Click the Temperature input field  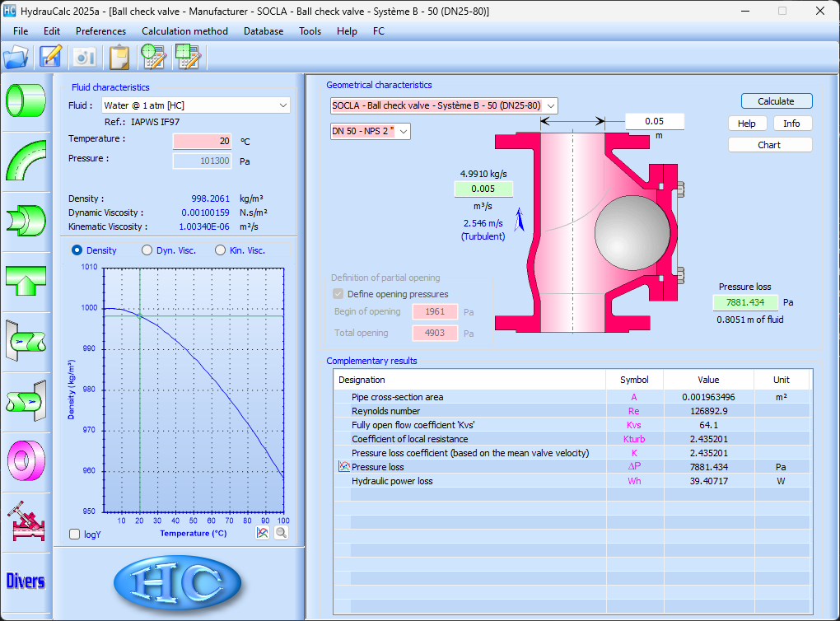point(202,141)
